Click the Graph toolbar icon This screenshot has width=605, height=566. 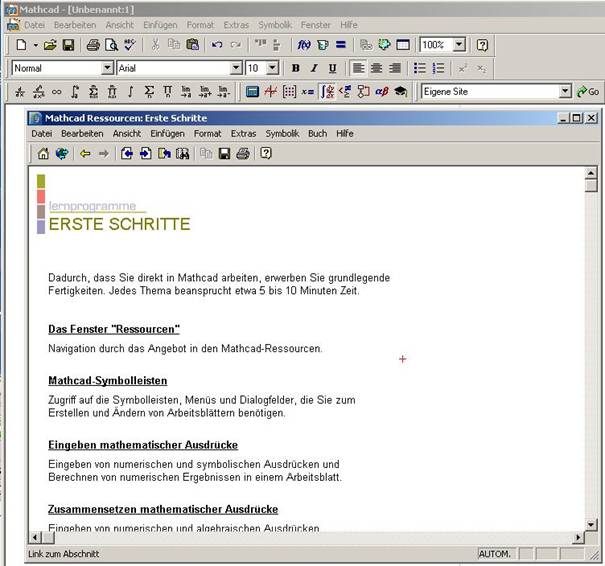click(x=270, y=92)
